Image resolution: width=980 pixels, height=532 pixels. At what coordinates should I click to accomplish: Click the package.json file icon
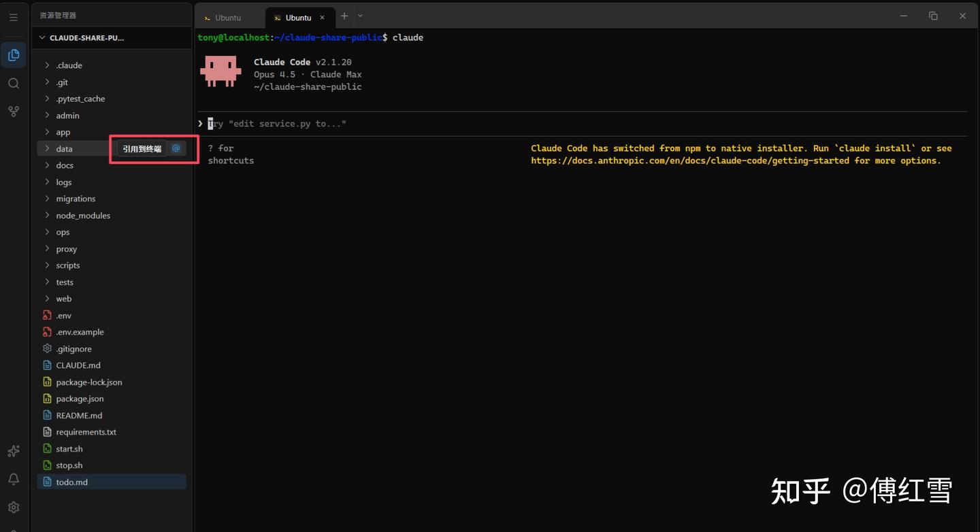[x=47, y=399]
